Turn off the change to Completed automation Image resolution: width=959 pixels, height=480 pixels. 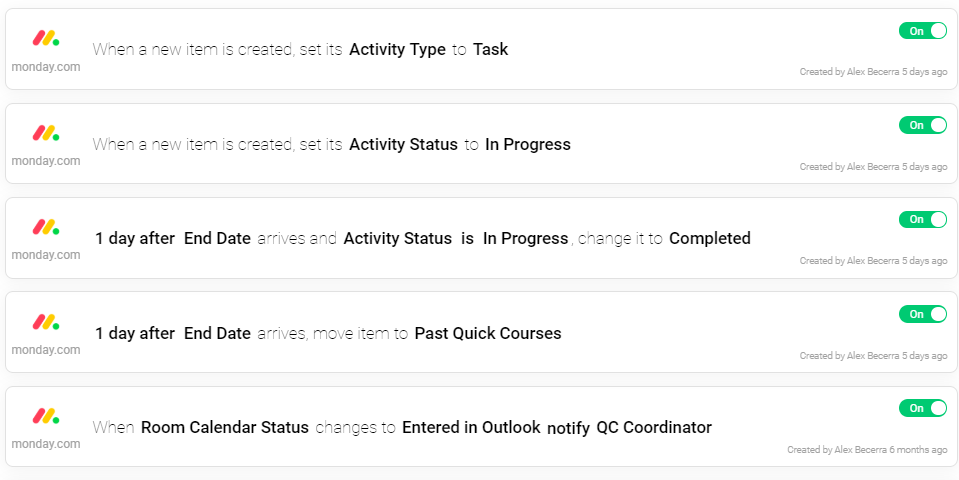pos(922,219)
